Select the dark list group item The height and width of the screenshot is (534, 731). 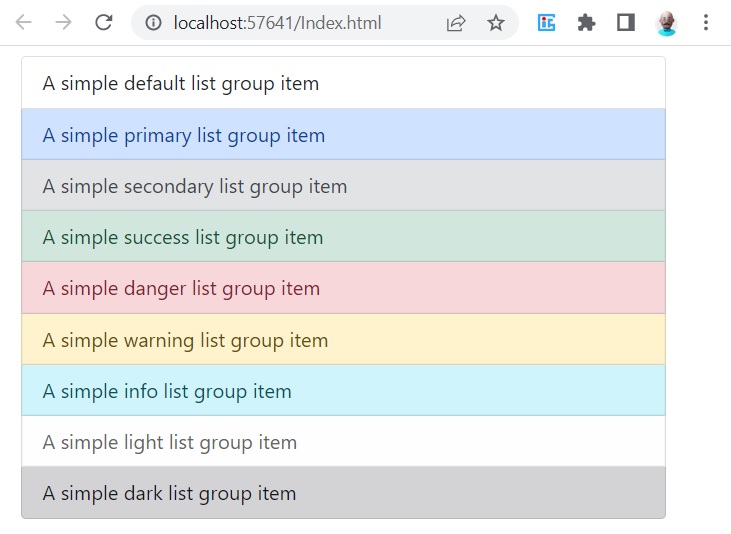[x=343, y=492]
